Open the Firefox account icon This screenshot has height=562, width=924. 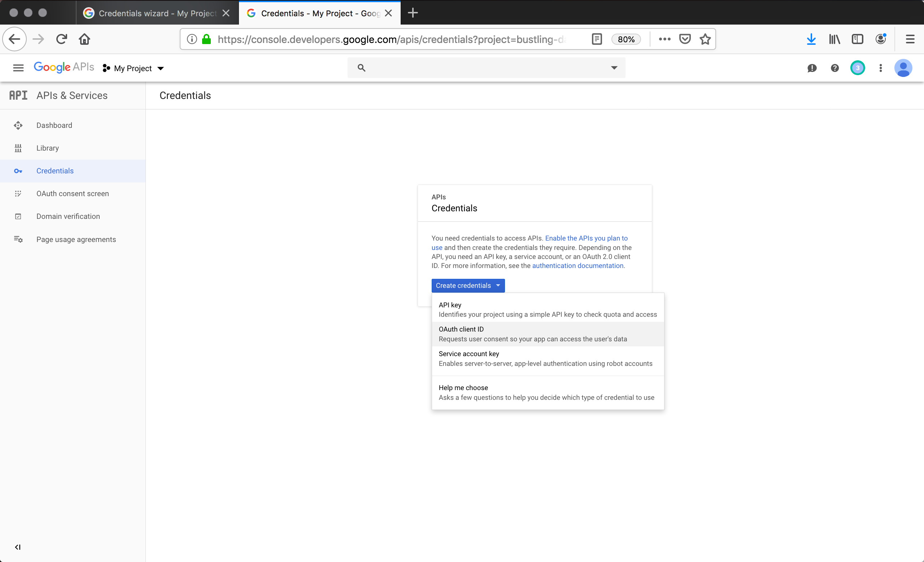point(880,39)
